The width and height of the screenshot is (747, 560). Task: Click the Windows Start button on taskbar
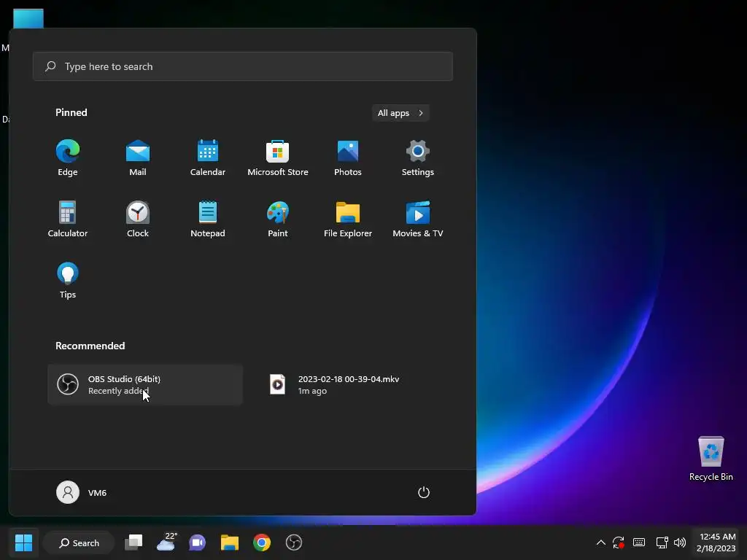23,542
